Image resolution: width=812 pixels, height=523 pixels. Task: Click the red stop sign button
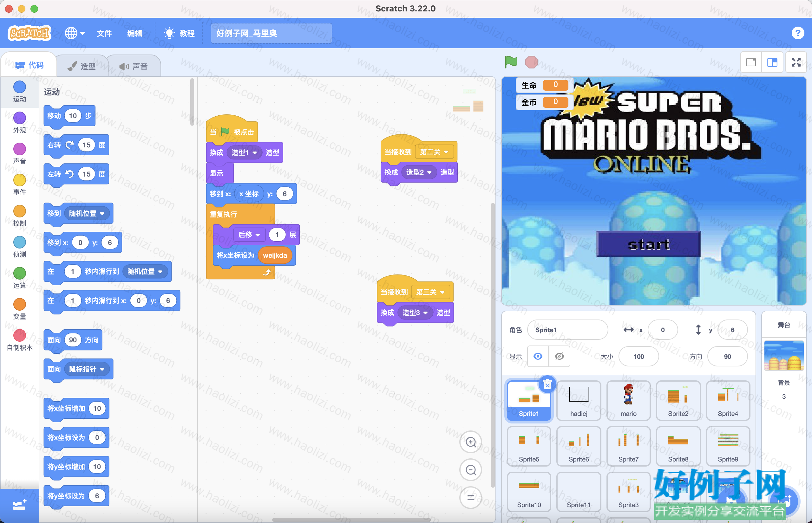pos(531,62)
